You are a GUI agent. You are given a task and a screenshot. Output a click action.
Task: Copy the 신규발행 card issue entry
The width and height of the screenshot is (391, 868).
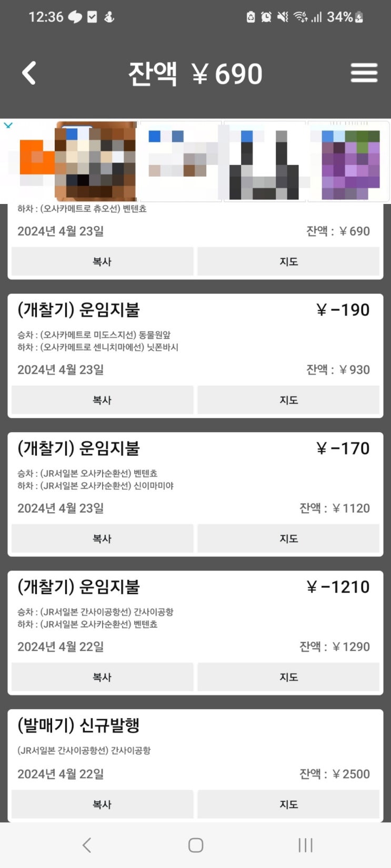(x=102, y=804)
